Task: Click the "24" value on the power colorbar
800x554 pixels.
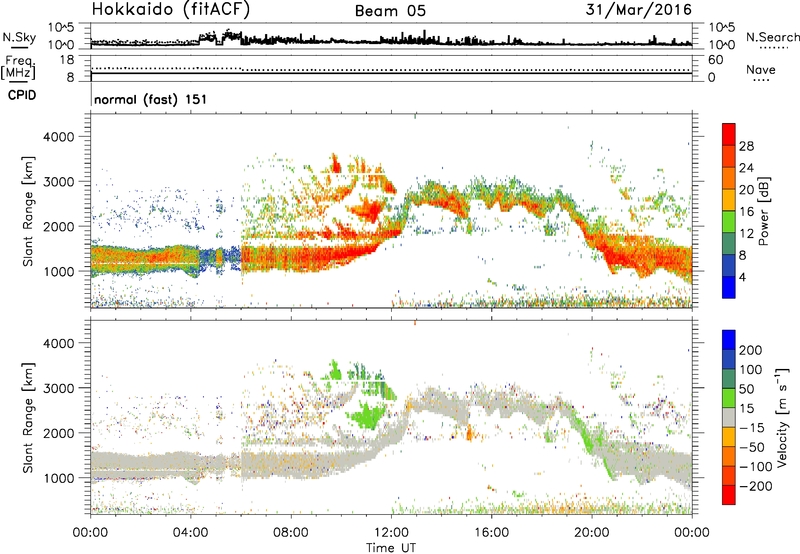Action: point(746,168)
